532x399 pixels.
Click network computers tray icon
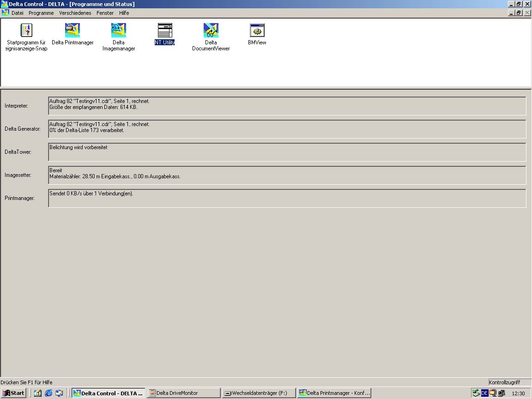[x=502, y=393]
